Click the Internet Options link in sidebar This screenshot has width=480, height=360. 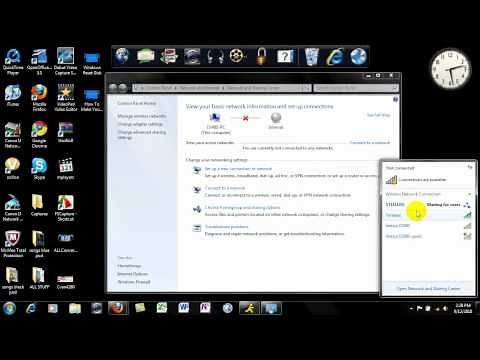(x=132, y=274)
